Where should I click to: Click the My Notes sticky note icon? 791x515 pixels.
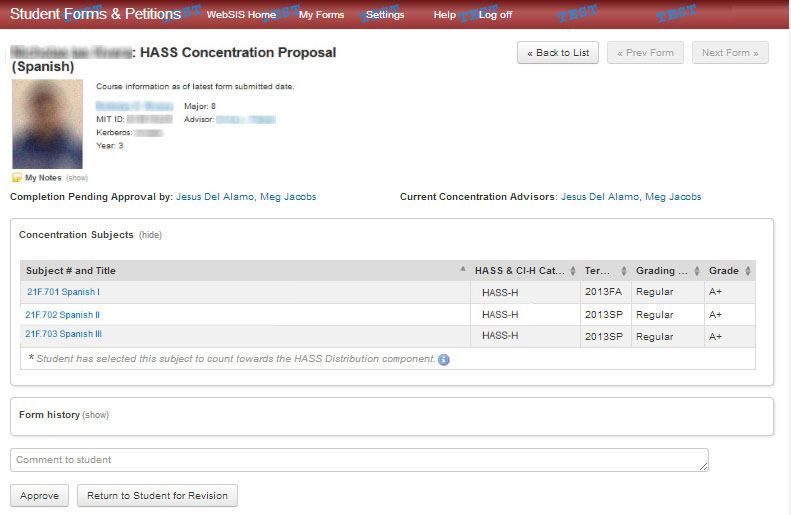click(x=16, y=178)
